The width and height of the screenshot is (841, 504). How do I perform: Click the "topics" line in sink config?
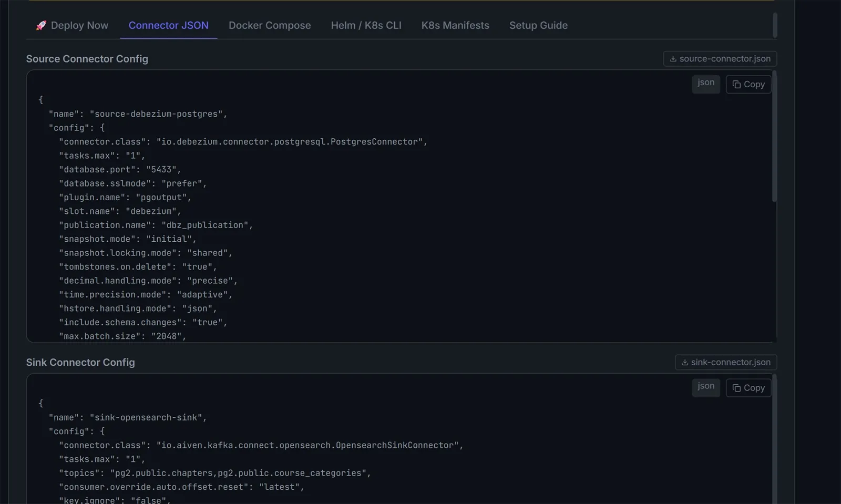point(215,473)
